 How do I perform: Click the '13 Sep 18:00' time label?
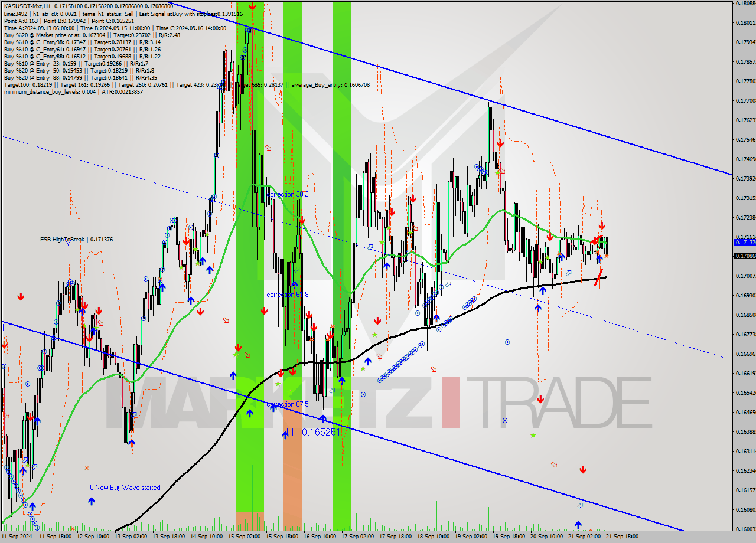tap(168, 537)
